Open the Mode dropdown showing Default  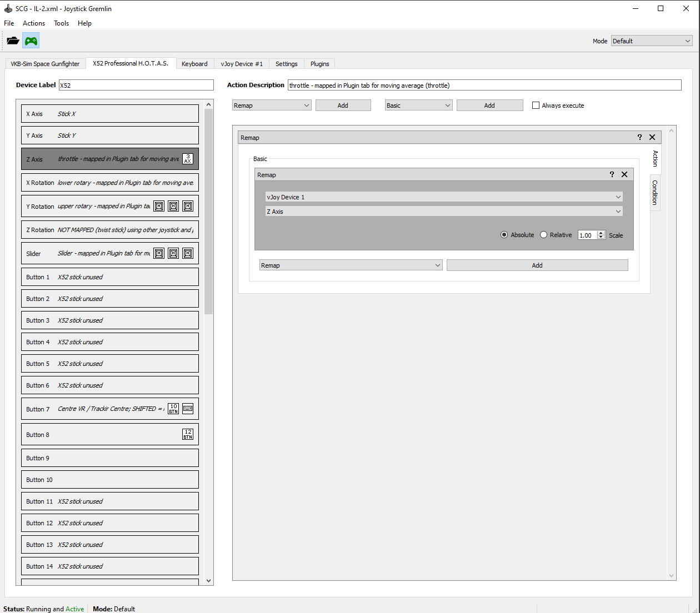[652, 41]
